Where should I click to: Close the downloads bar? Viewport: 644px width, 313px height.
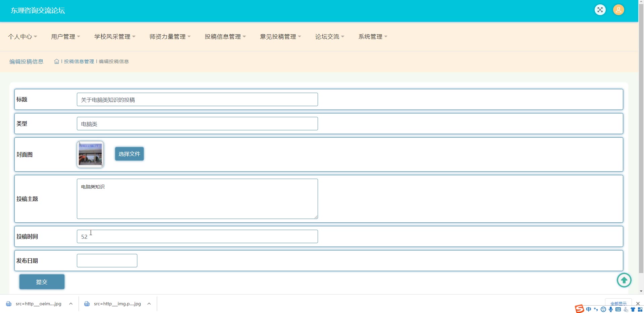click(x=638, y=304)
